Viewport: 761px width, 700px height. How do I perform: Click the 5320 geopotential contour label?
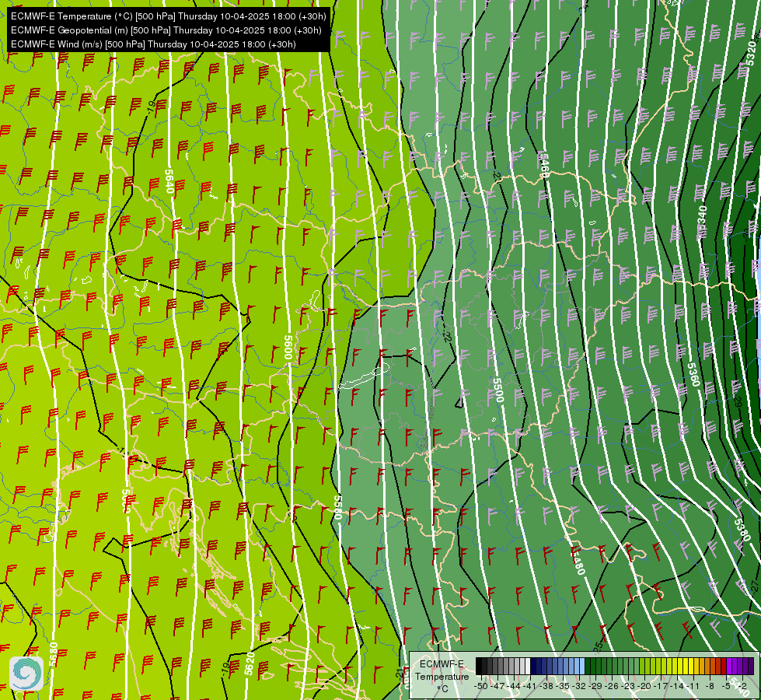pos(752,52)
